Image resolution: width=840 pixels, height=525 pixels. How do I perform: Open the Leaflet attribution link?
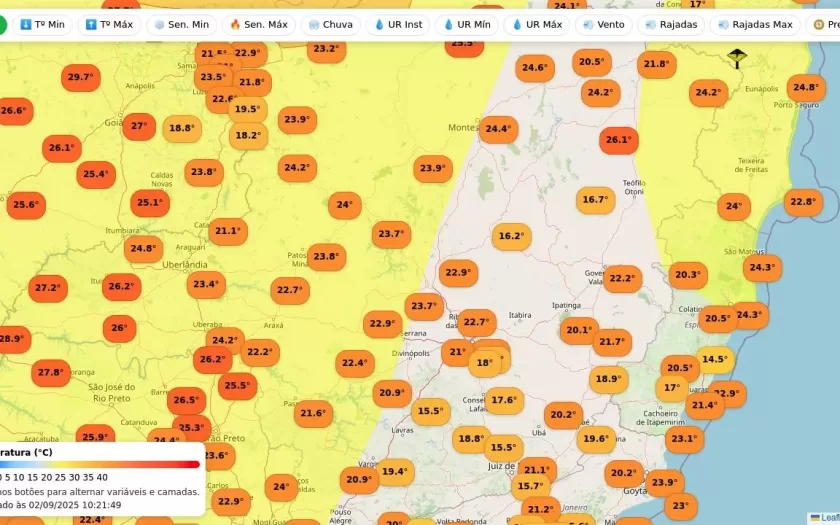click(826, 518)
